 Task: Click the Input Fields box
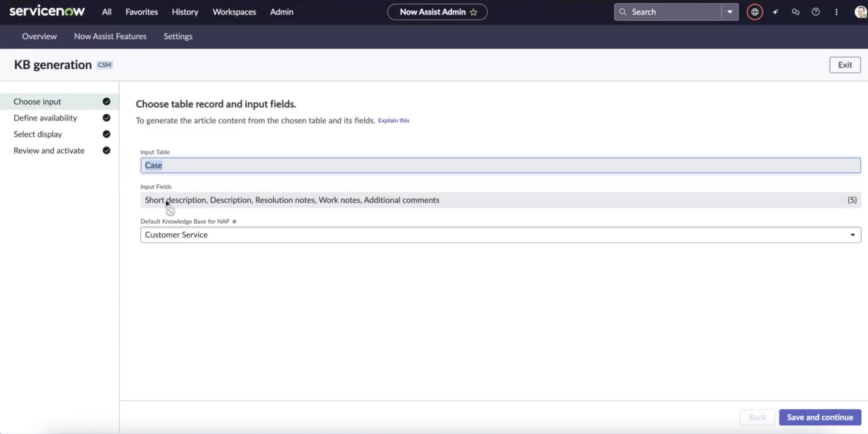click(x=500, y=200)
